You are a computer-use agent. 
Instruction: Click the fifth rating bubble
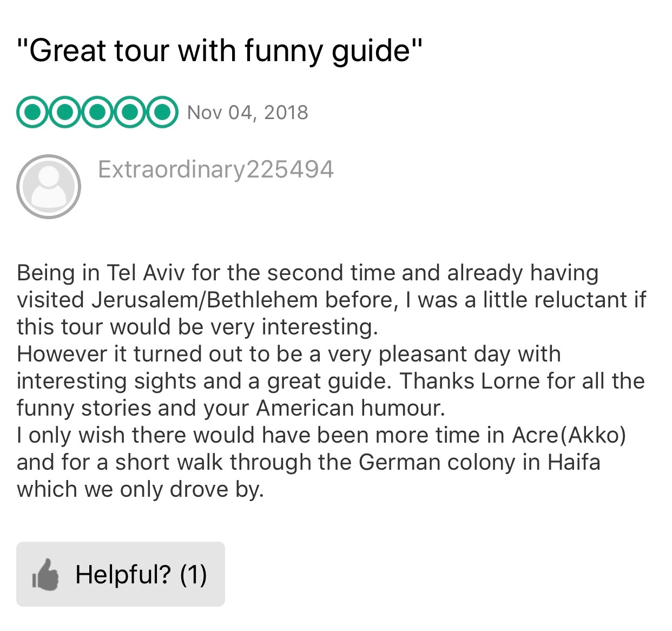162,113
